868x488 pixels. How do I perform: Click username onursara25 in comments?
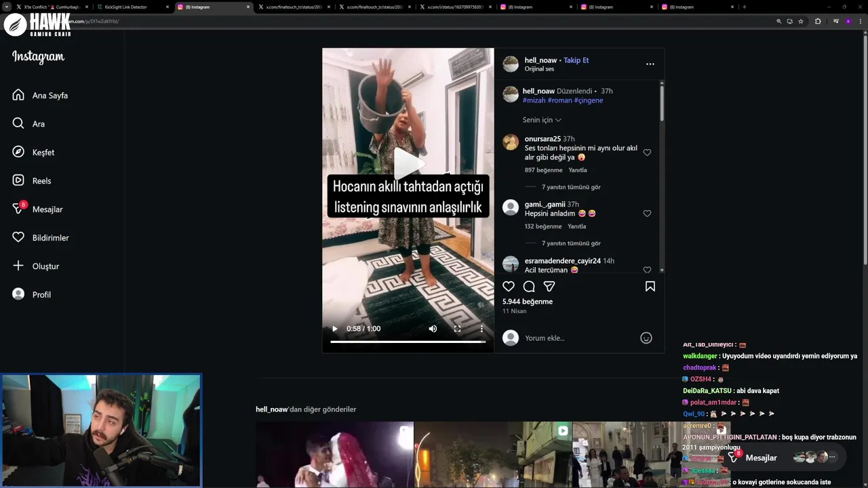point(542,139)
